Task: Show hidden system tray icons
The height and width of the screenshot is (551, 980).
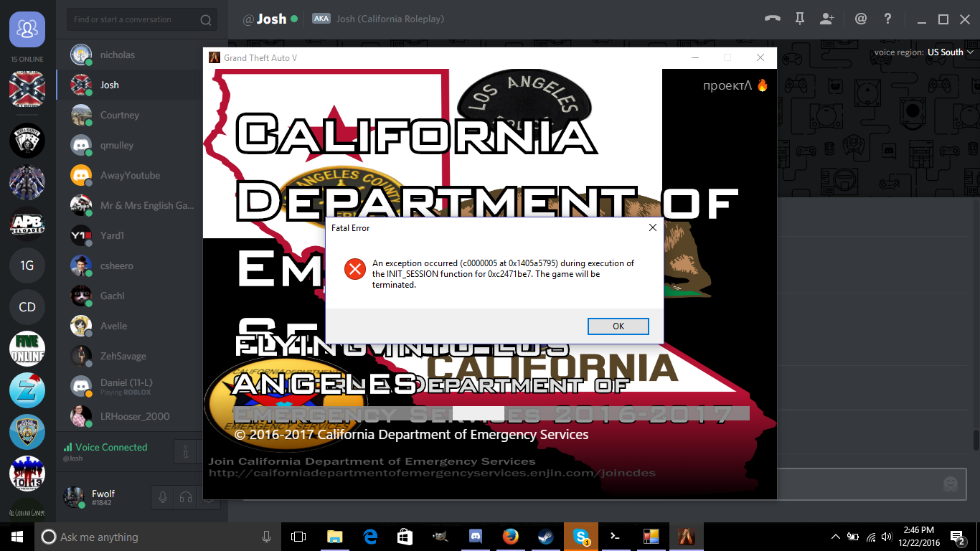Action: (x=836, y=537)
